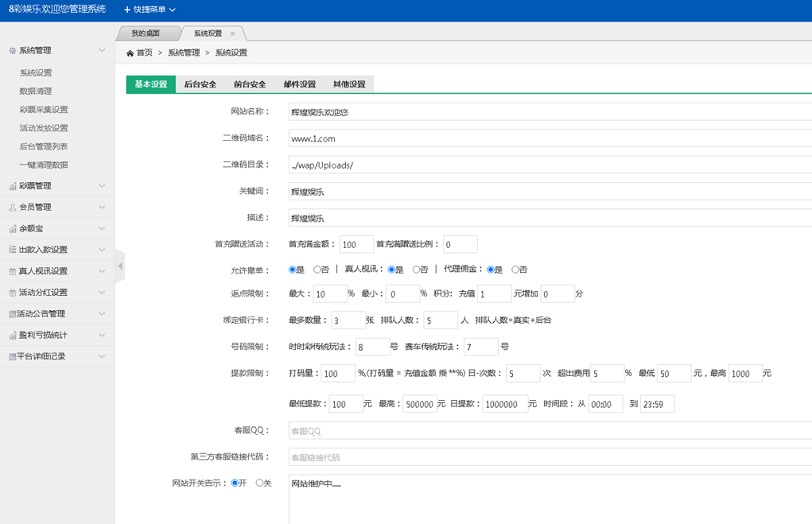Click the 客服QQ input field

click(474, 431)
